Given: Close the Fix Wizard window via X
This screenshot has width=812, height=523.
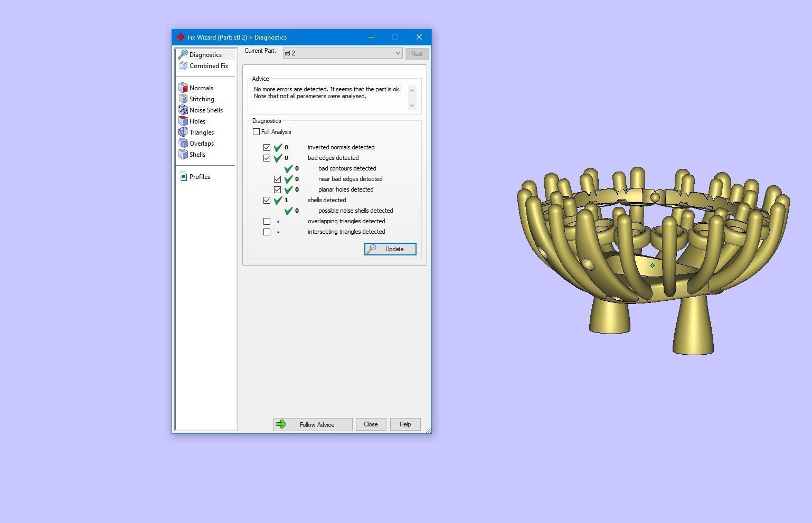Looking at the screenshot, I should pyautogui.click(x=419, y=37).
